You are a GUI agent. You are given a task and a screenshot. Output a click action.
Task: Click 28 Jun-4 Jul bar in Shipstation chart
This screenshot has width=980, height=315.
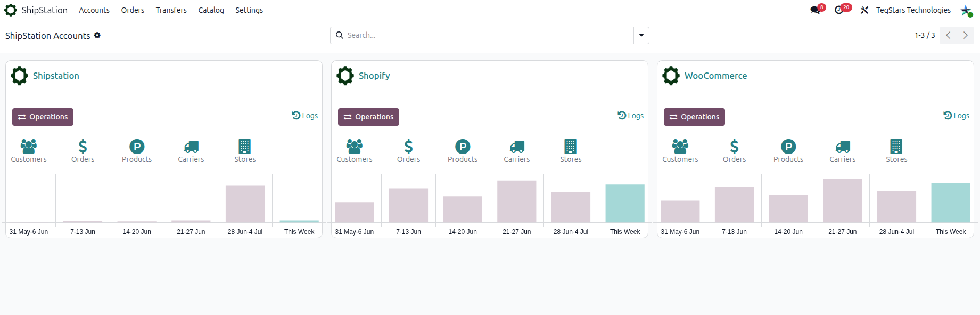click(245, 204)
